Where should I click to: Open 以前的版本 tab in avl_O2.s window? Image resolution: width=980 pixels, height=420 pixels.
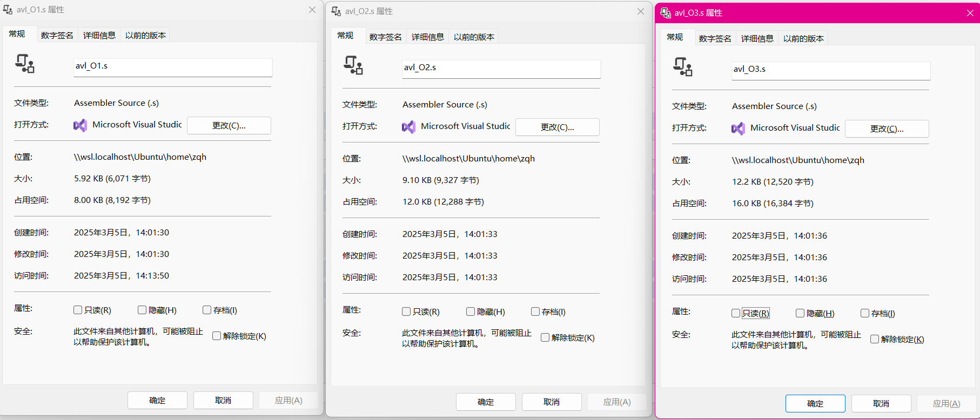[474, 37]
